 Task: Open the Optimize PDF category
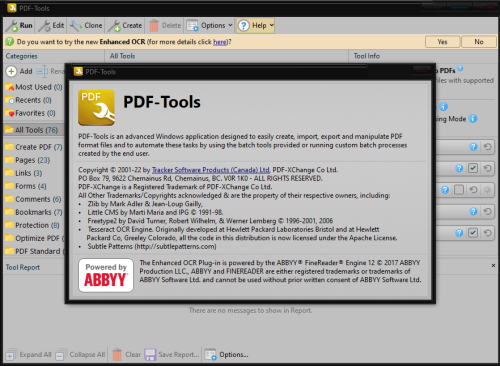point(34,238)
